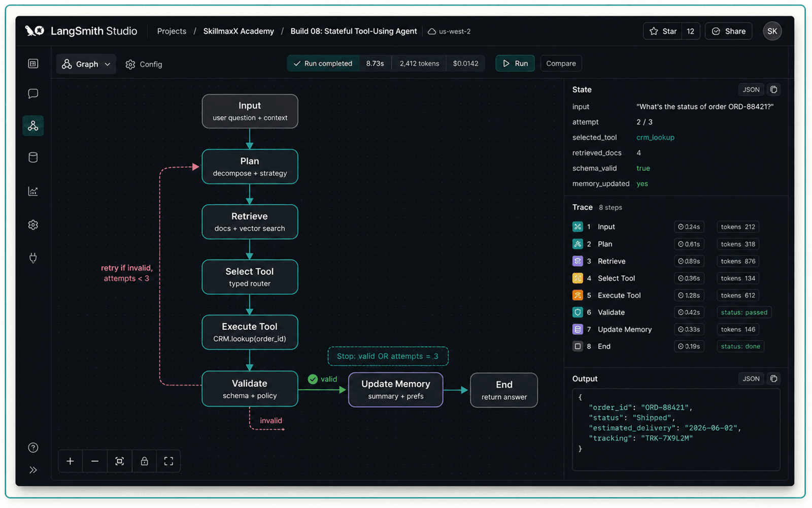Star this project
Image resolution: width=812 pixels, height=508 pixels.
pyautogui.click(x=663, y=31)
